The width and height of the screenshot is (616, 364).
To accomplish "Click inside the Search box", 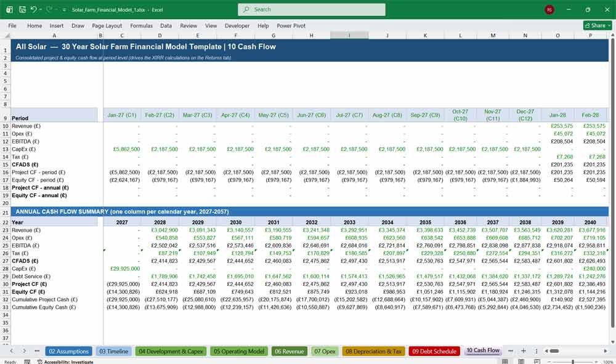I will pos(312,9).
